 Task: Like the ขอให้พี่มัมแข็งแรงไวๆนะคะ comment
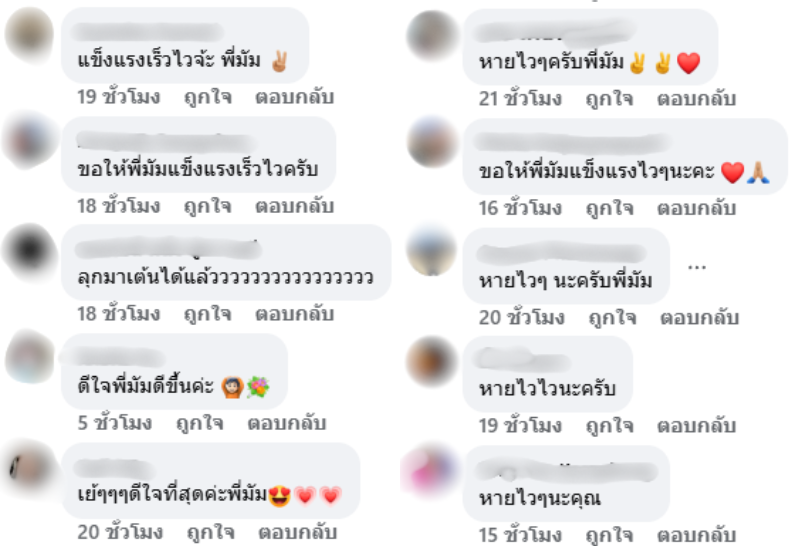pyautogui.click(x=610, y=208)
